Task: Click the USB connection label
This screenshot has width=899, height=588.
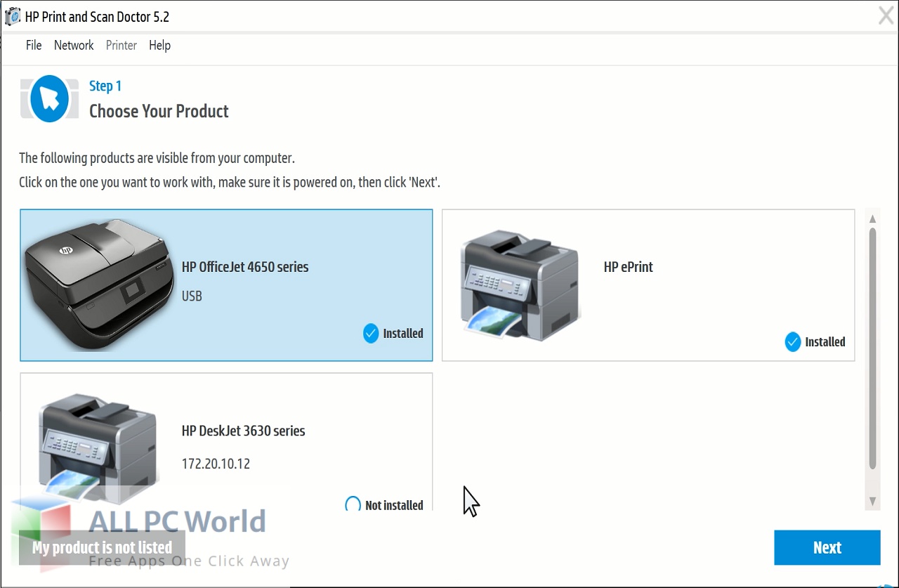Action: pos(192,296)
